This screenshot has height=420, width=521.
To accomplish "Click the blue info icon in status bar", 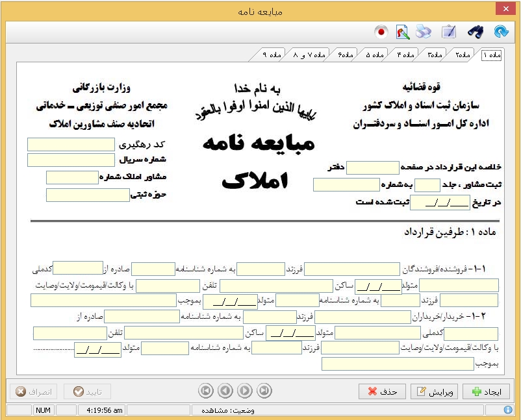I will pyautogui.click(x=508, y=410).
